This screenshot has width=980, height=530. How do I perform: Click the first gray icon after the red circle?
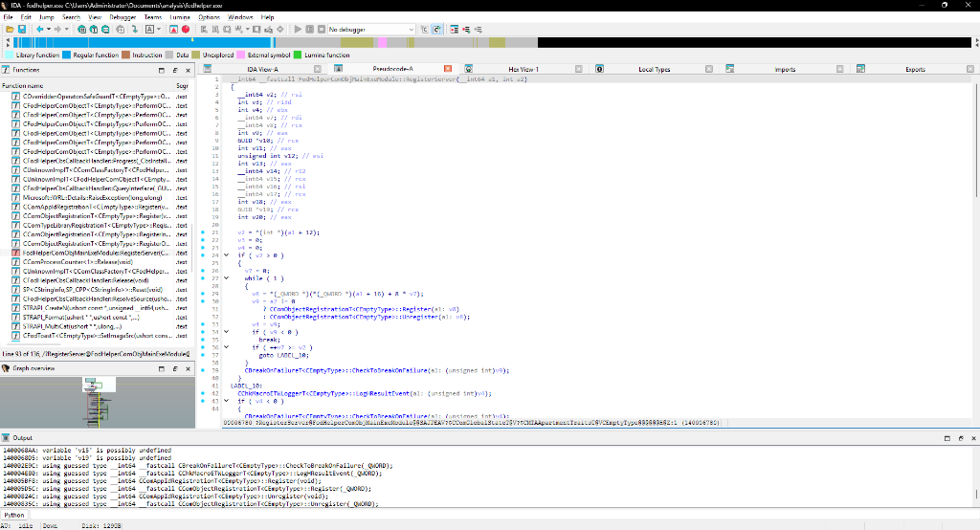[x=204, y=30]
